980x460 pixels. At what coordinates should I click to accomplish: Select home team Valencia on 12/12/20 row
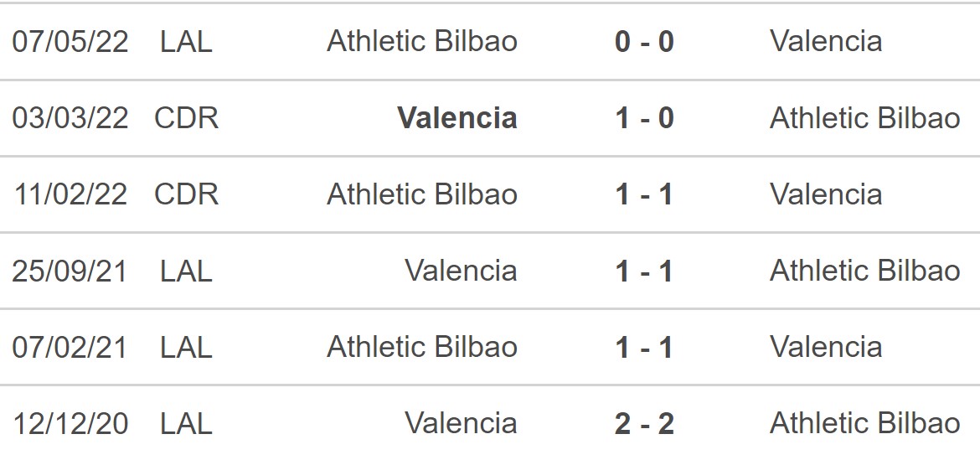coord(461,423)
